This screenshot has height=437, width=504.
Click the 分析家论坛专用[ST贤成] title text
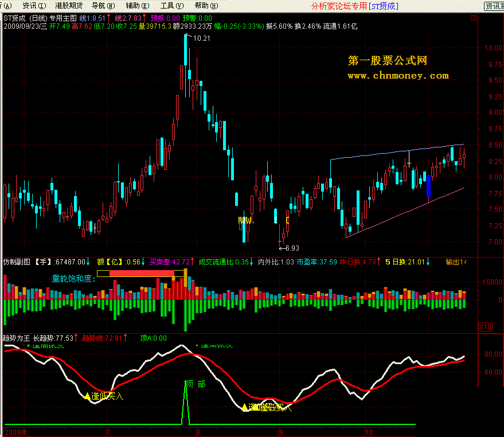(355, 6)
